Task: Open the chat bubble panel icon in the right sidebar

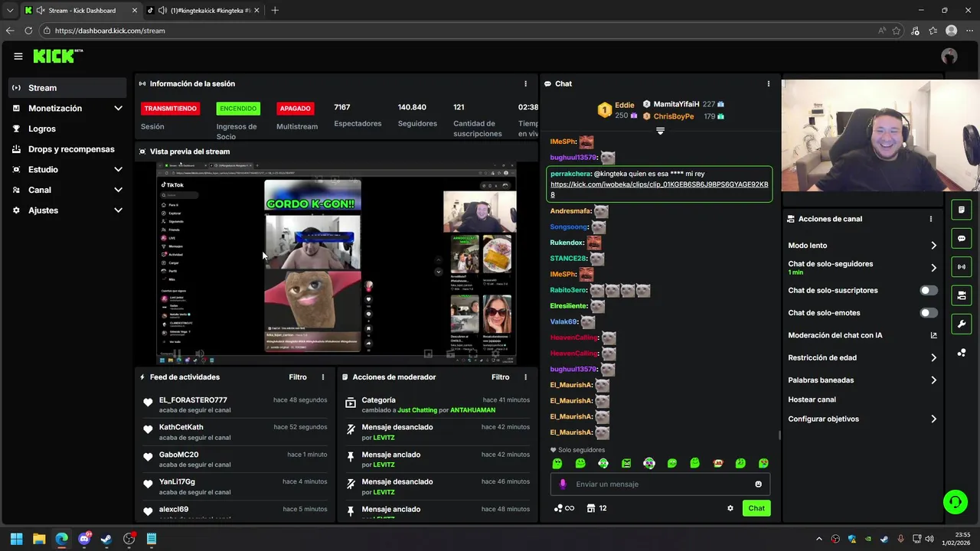Action: (x=962, y=238)
